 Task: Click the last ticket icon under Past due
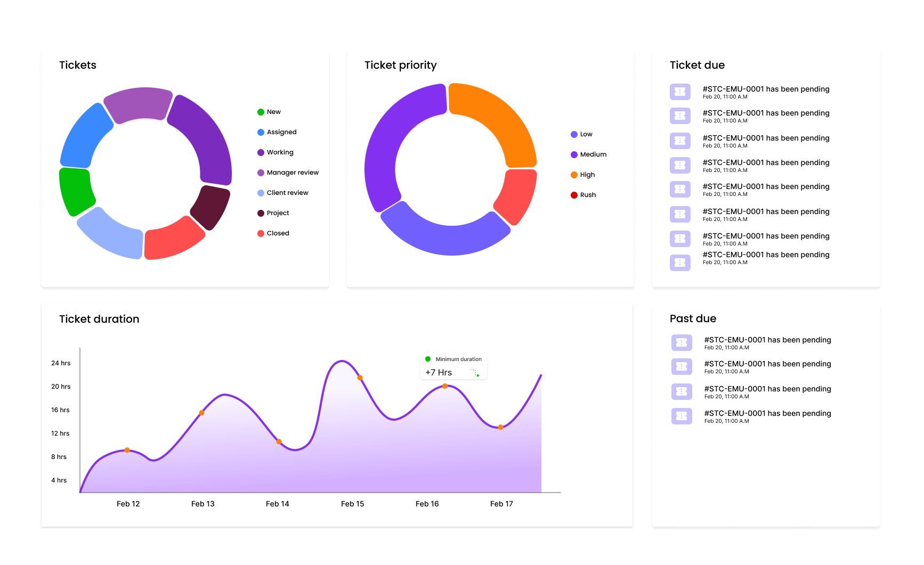pyautogui.click(x=681, y=416)
